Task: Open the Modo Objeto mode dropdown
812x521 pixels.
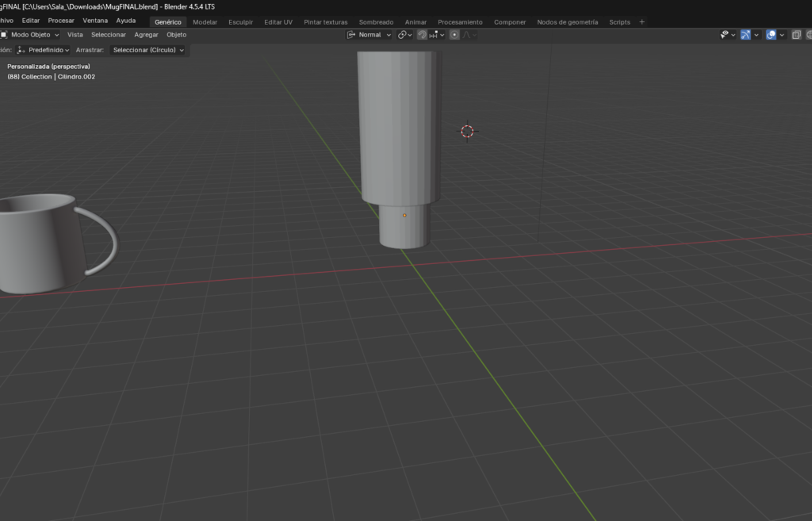Action: point(30,35)
